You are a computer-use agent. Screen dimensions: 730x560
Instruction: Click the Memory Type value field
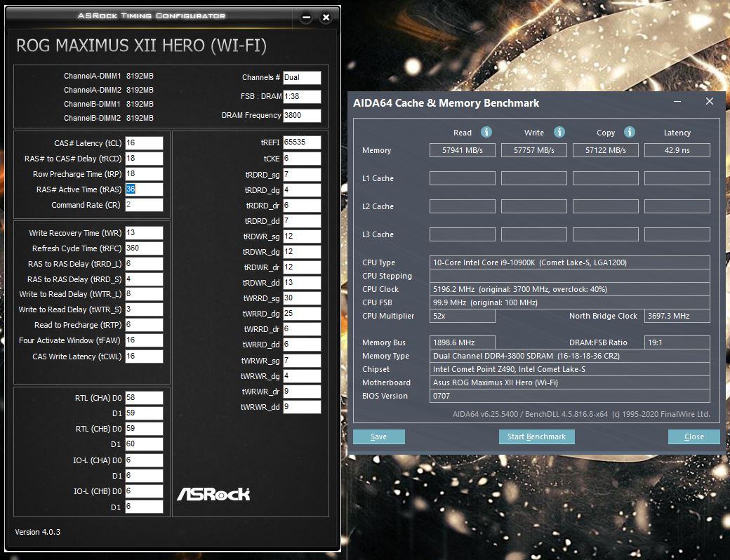coord(570,356)
